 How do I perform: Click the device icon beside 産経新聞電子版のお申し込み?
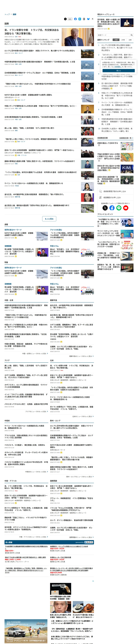point(100,191)
